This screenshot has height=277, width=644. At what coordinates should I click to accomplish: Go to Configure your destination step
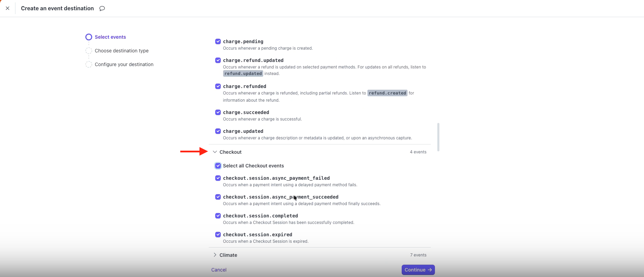124,64
